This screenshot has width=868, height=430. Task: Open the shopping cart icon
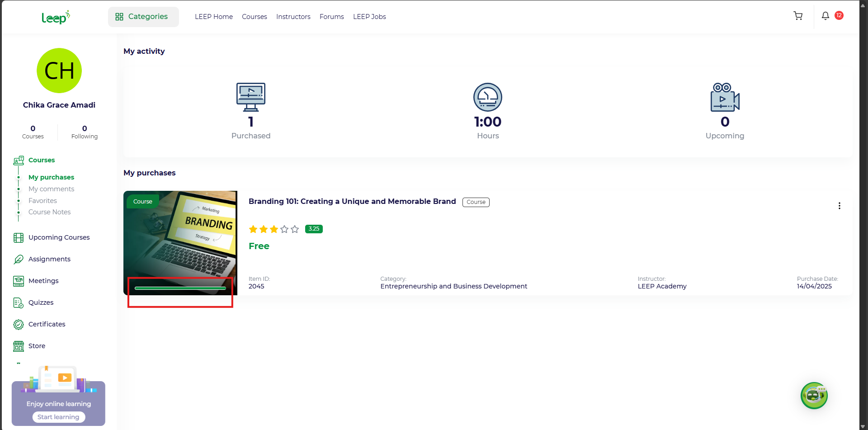[x=798, y=16]
